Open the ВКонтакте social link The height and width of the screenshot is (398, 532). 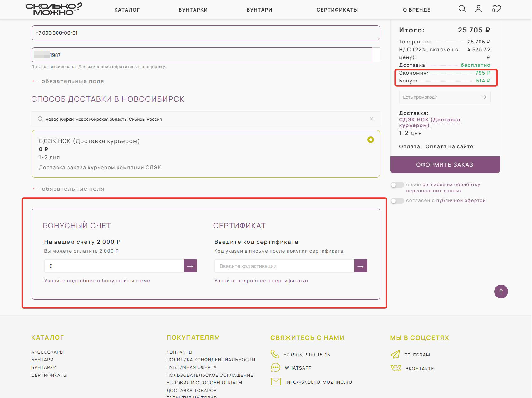point(420,369)
